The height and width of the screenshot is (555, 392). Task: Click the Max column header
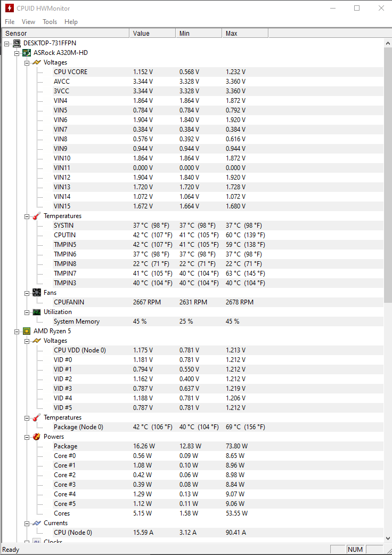pos(245,33)
